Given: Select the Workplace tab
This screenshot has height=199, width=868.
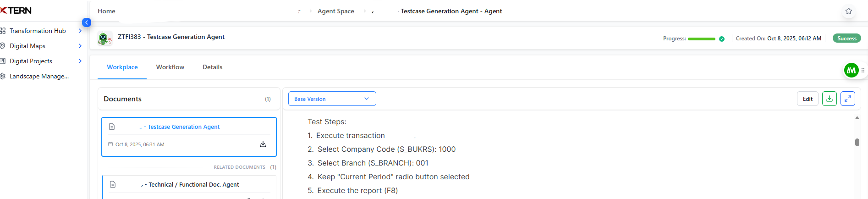Looking at the screenshot, I should click(x=122, y=67).
